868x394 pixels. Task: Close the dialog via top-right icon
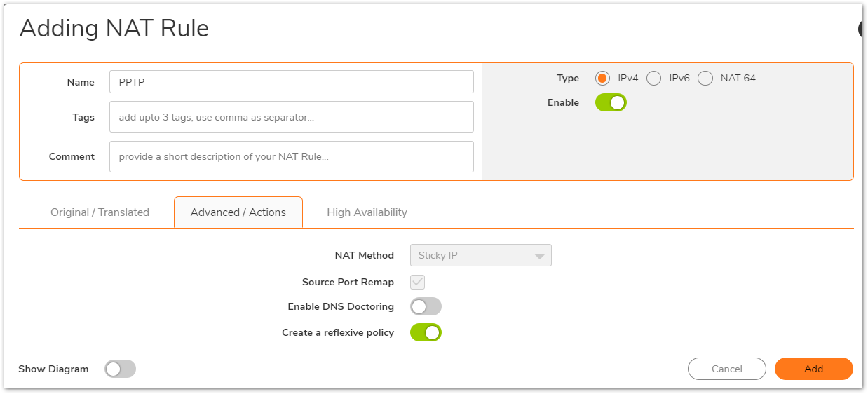(863, 29)
